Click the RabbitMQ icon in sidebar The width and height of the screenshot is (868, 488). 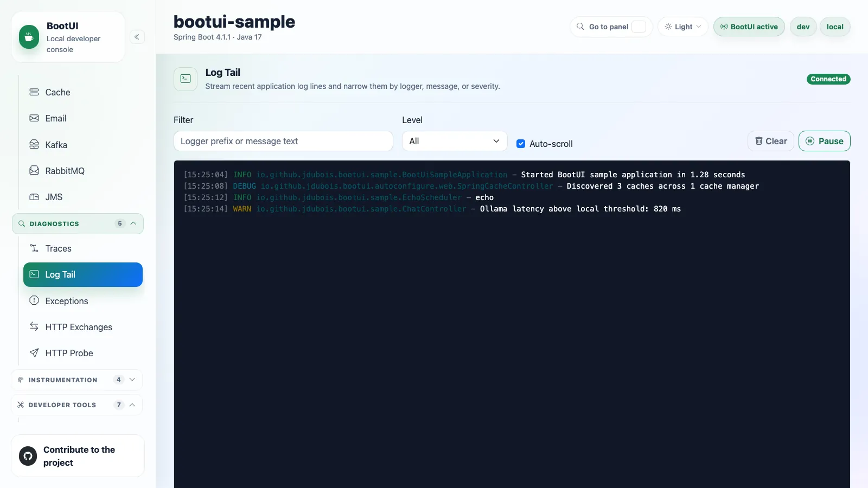coord(34,170)
